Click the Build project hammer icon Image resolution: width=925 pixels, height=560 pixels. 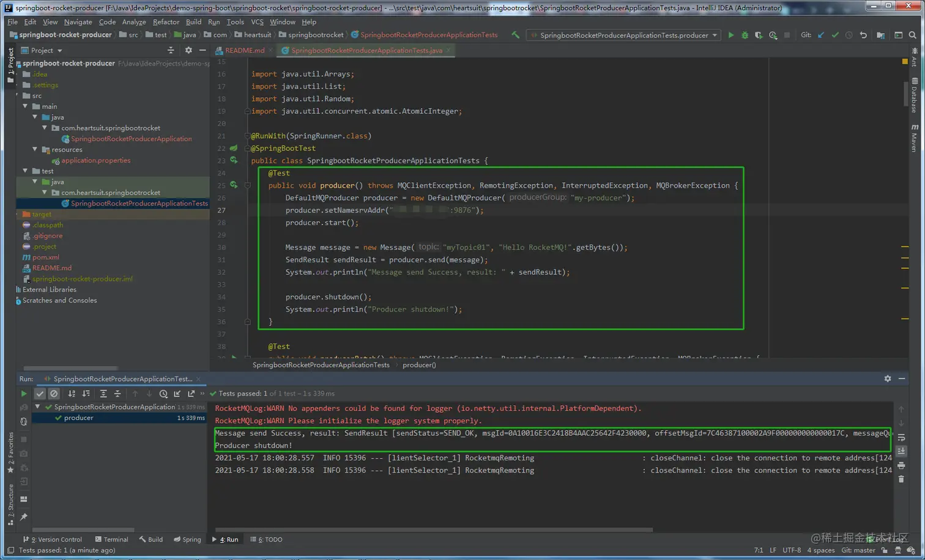click(x=516, y=35)
